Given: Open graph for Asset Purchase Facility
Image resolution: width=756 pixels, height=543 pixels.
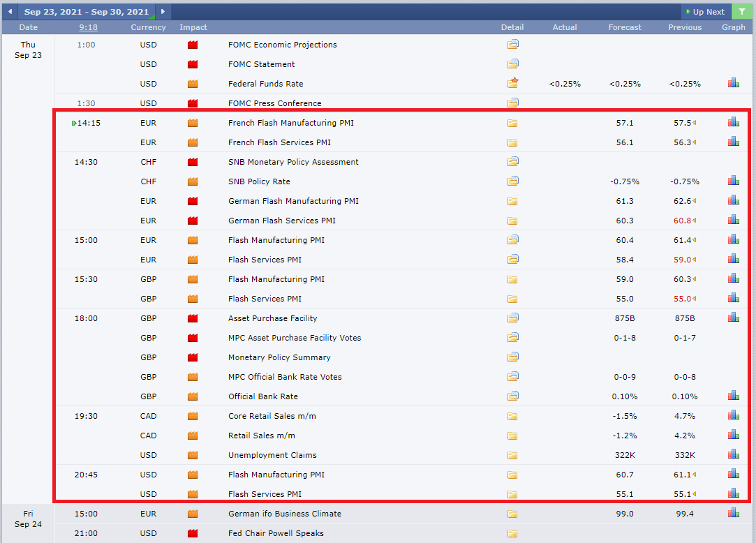Looking at the screenshot, I should point(734,318).
